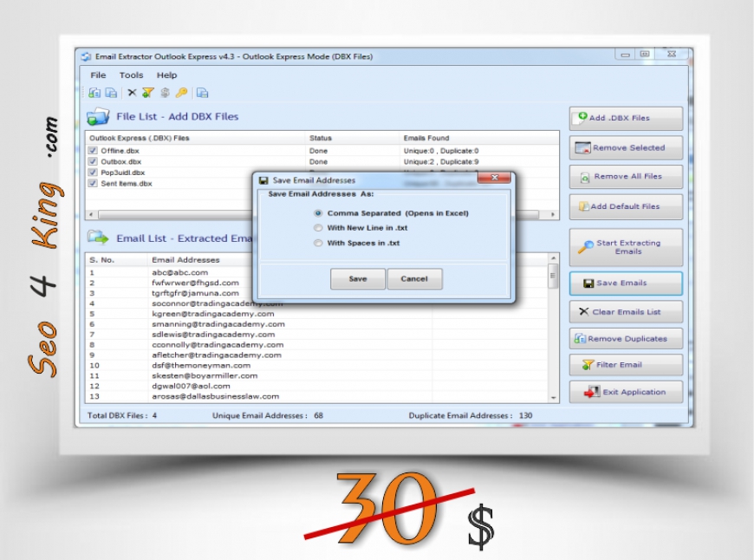Click the email list scroll down arrow
The image size is (754, 560).
pos(554,398)
